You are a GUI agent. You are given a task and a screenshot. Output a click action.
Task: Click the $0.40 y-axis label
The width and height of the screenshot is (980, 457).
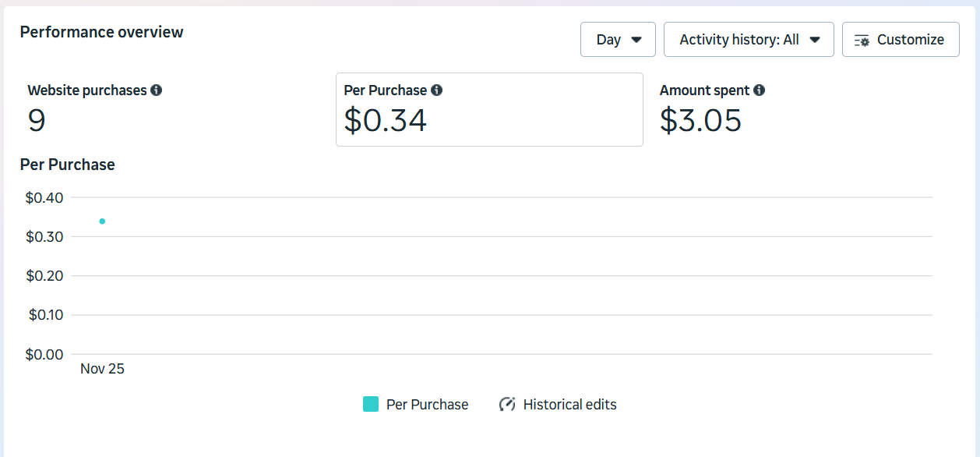point(44,198)
